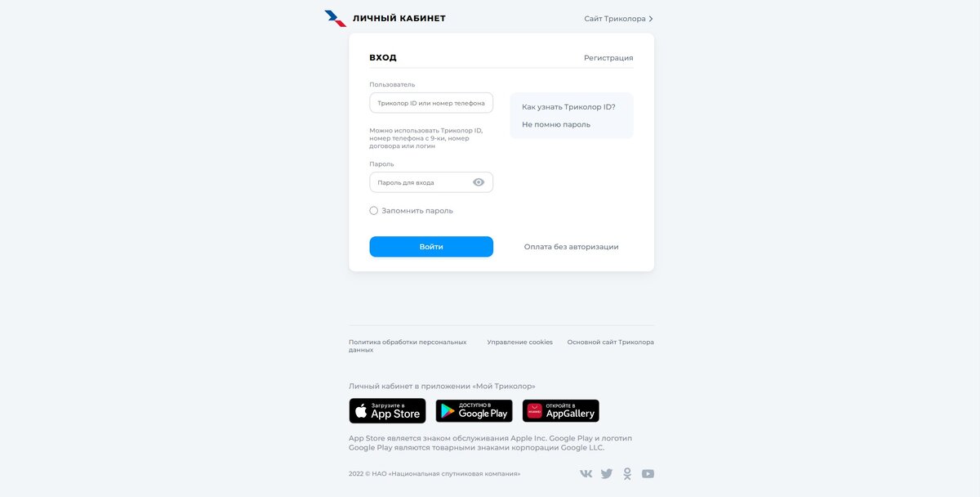The width and height of the screenshot is (980, 497).
Task: Enable the Запомнить пароль option
Action: pyautogui.click(x=374, y=211)
